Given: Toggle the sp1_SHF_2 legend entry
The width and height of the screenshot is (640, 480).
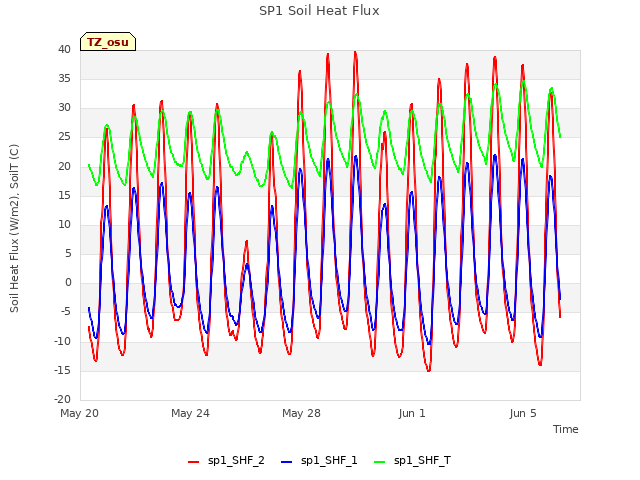Looking at the screenshot, I should click(226, 461).
